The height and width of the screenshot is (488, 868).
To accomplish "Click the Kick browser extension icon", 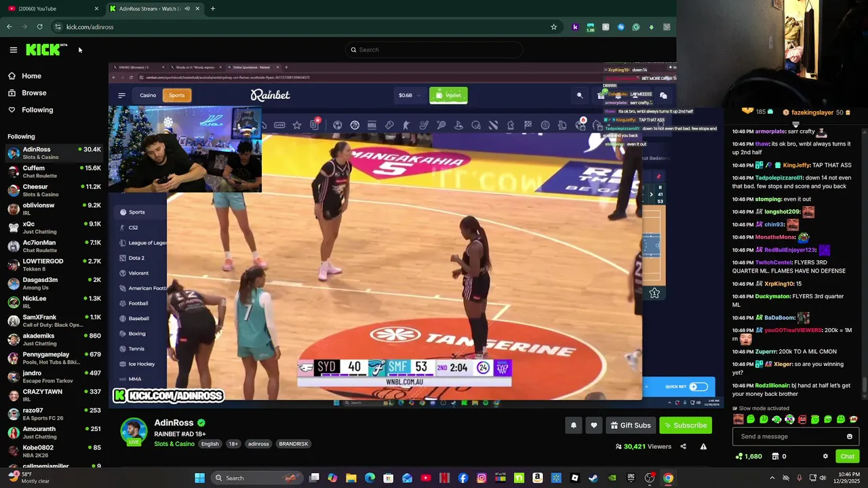I will point(575,27).
